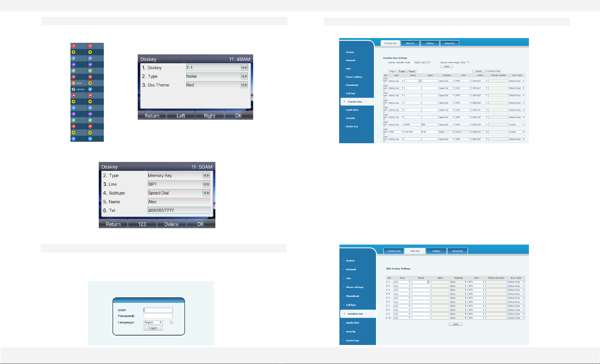Click the icon inside DSS Key 1 Name field
Screen dimensions: 600x364
coord(420,81)
